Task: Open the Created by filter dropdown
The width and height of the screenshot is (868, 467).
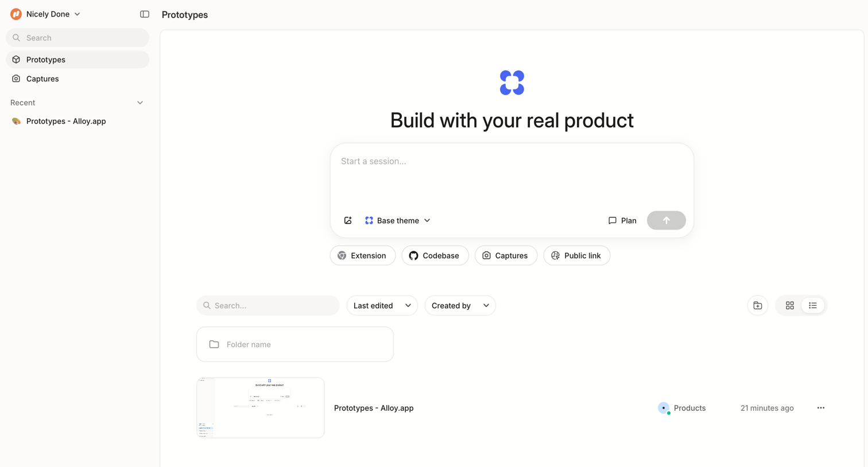Action: (x=460, y=306)
